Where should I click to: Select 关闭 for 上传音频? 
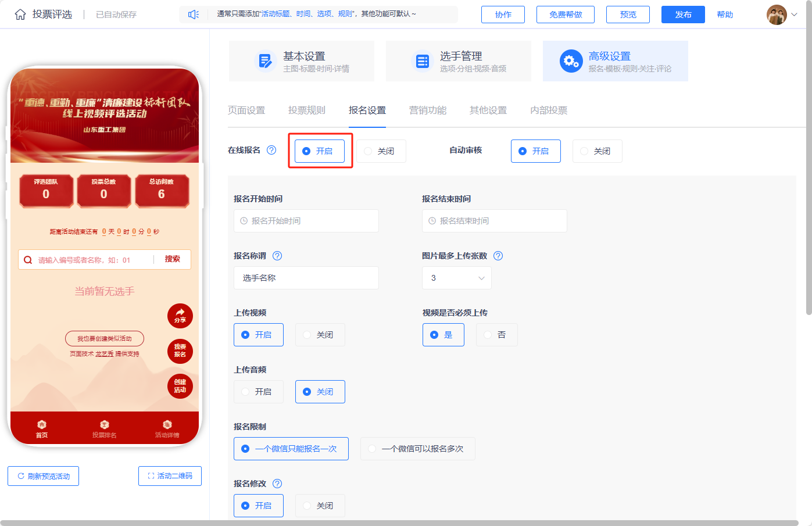pyautogui.click(x=320, y=392)
